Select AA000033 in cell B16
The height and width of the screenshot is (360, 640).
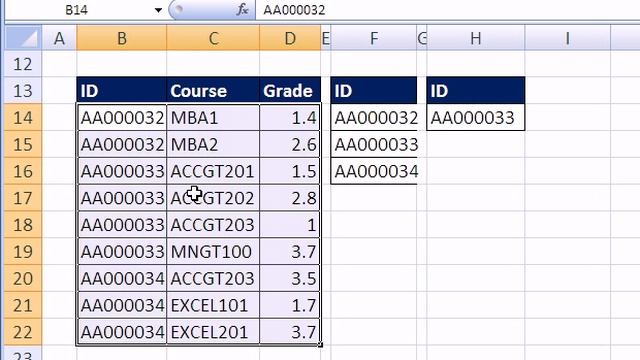122,171
